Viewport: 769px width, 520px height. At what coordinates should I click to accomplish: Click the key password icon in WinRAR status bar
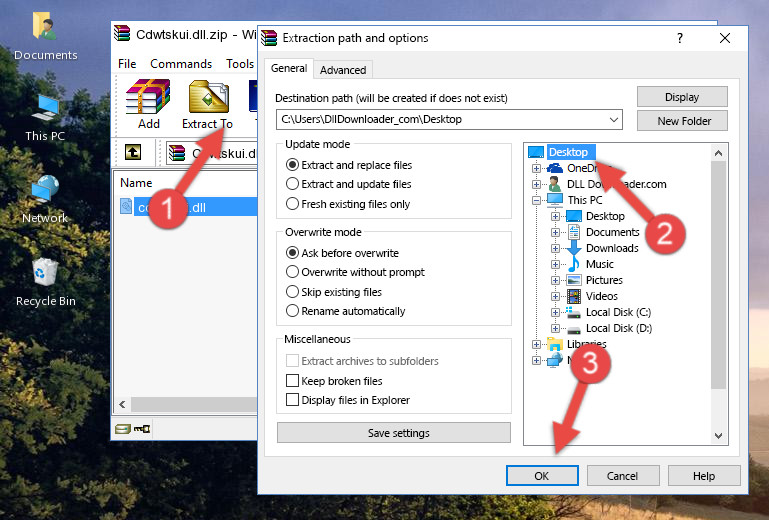[x=142, y=429]
